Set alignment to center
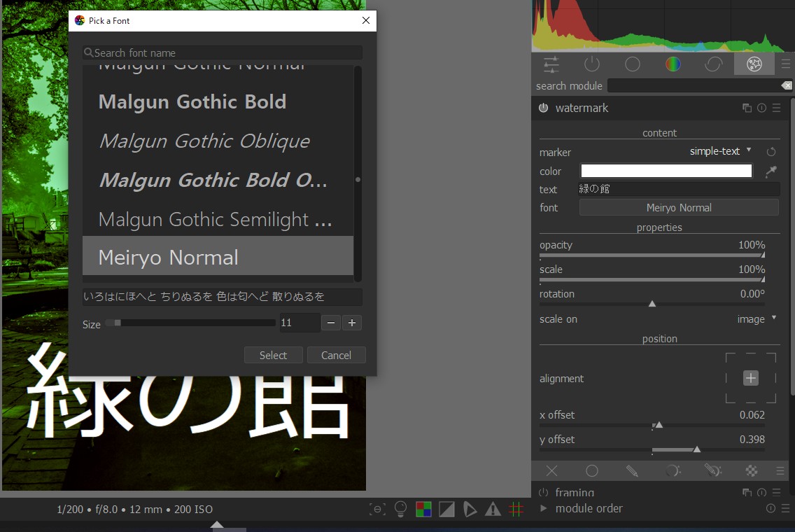795x532 pixels. pyautogui.click(x=751, y=378)
